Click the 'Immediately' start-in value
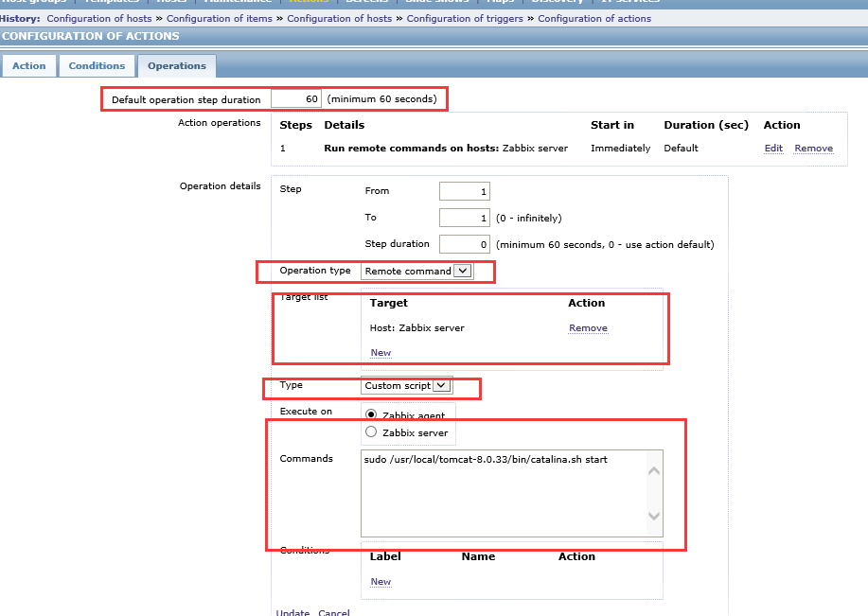Image resolution: width=868 pixels, height=616 pixels. click(x=621, y=149)
